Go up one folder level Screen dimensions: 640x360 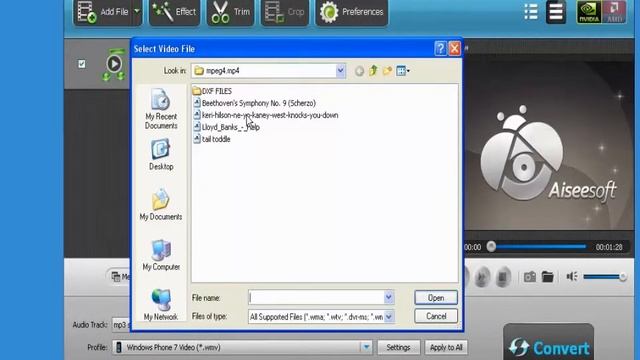(x=373, y=71)
